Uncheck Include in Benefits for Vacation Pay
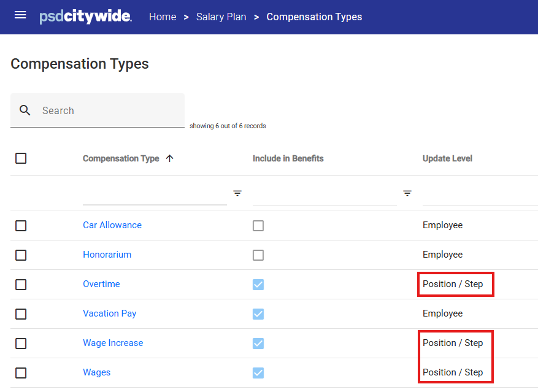The height and width of the screenshot is (392, 538). click(258, 314)
